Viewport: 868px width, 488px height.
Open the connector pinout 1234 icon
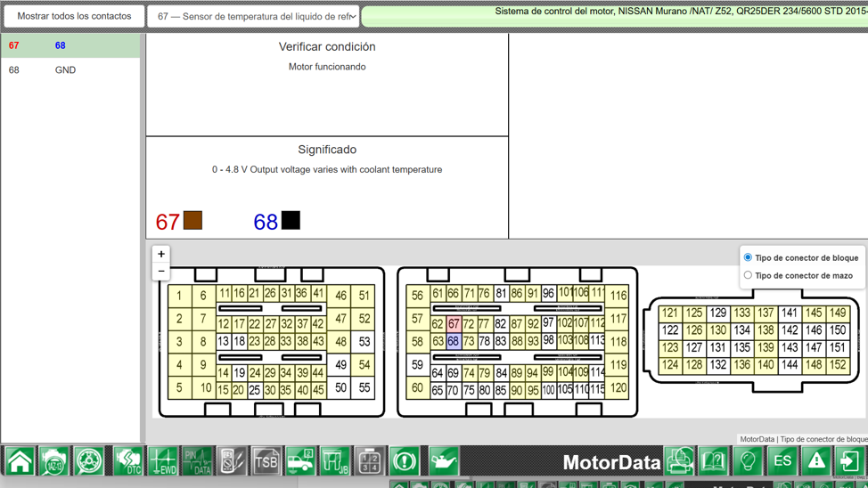370,461
